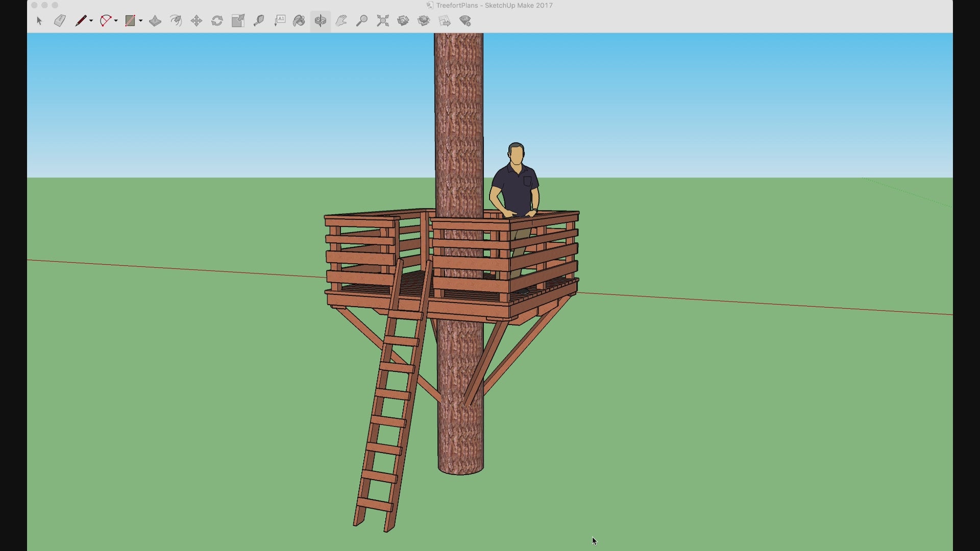
Task: Select the Rectangle shape tool
Action: coord(130,21)
